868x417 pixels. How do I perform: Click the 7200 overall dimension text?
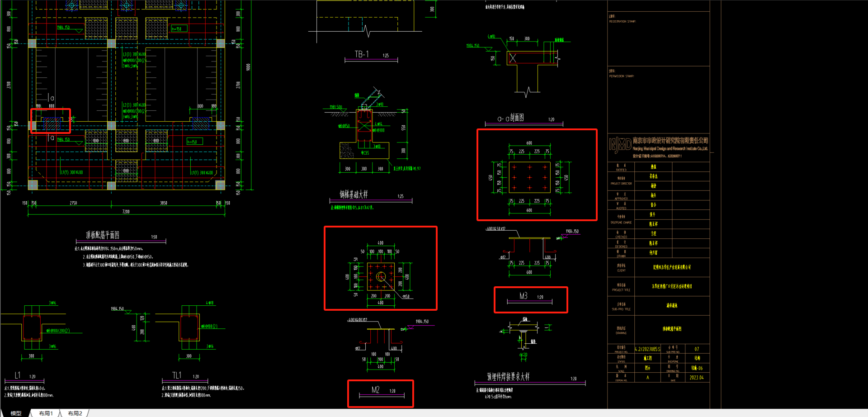pos(126,212)
